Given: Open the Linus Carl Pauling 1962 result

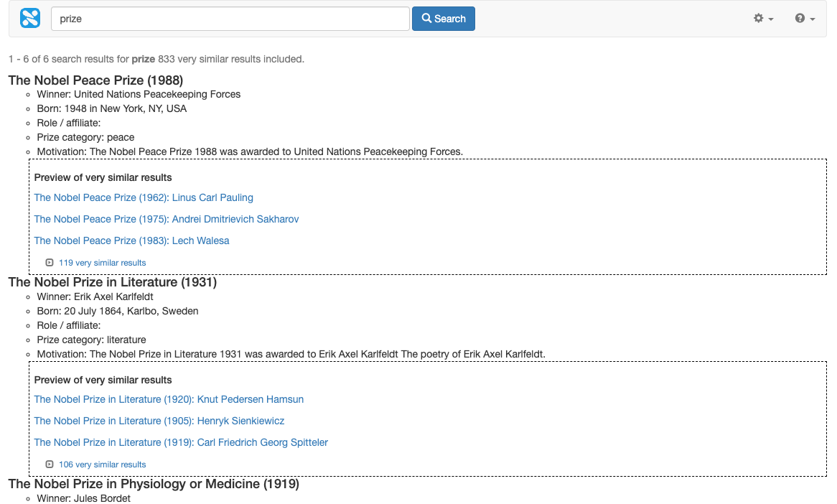Looking at the screenshot, I should [x=144, y=197].
